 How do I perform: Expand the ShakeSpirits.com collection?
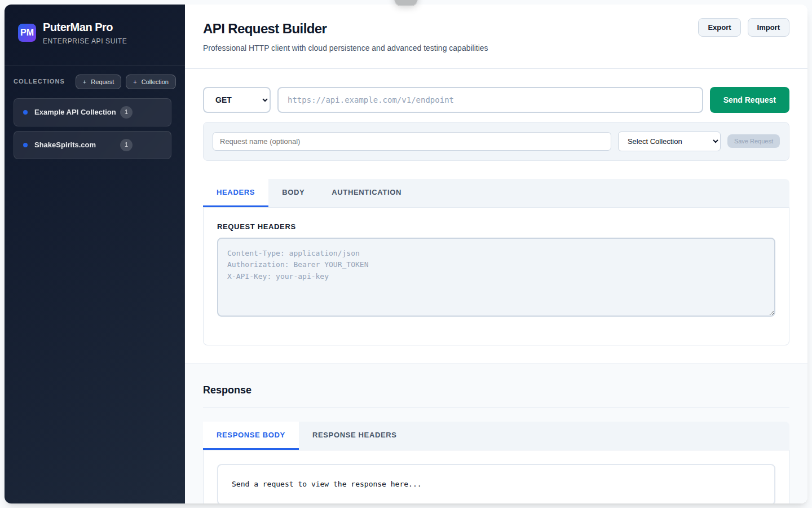tap(92, 145)
